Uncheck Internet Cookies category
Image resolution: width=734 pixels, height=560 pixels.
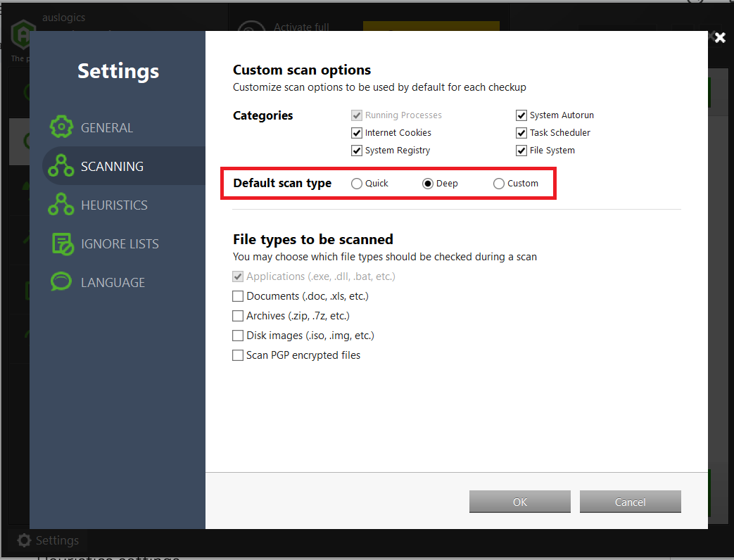click(x=357, y=132)
